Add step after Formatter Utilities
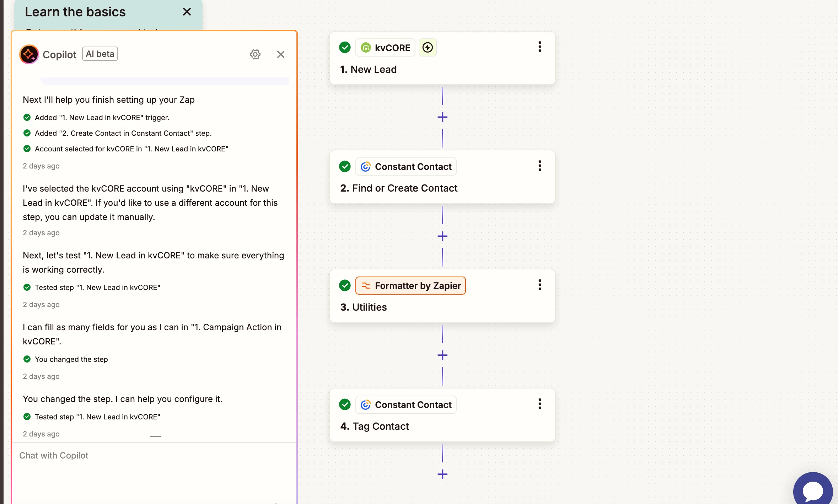This screenshot has width=838, height=504. (x=442, y=355)
